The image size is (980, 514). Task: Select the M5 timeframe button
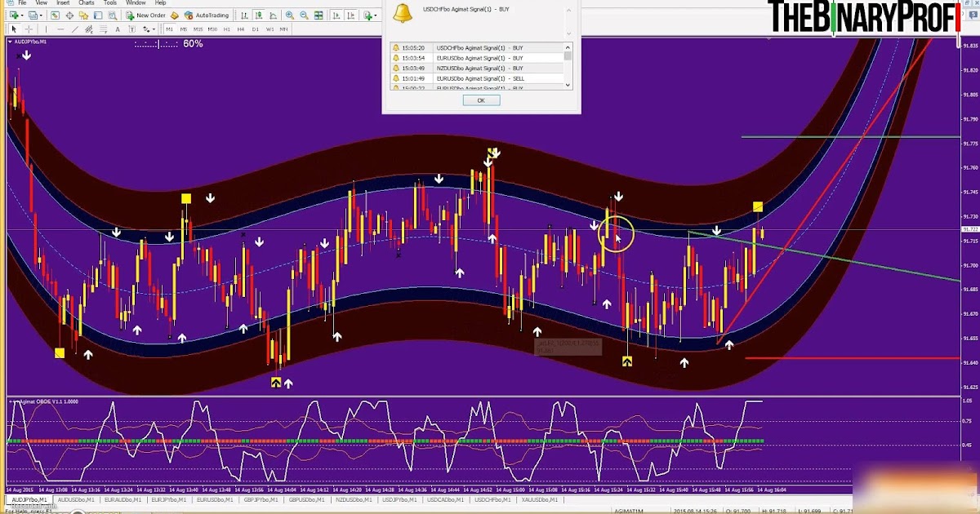click(x=184, y=29)
